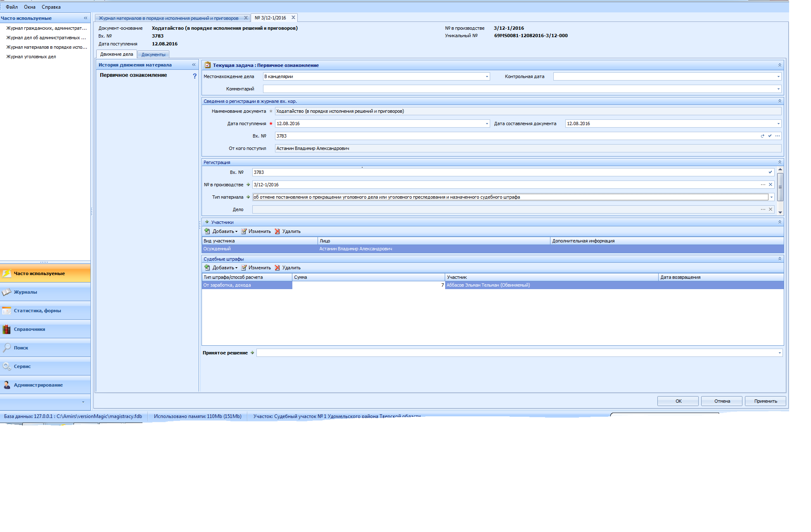The image size is (811, 532).
Task: Click Добавить in Судебные штрафы toolbar
Action: tap(221, 268)
